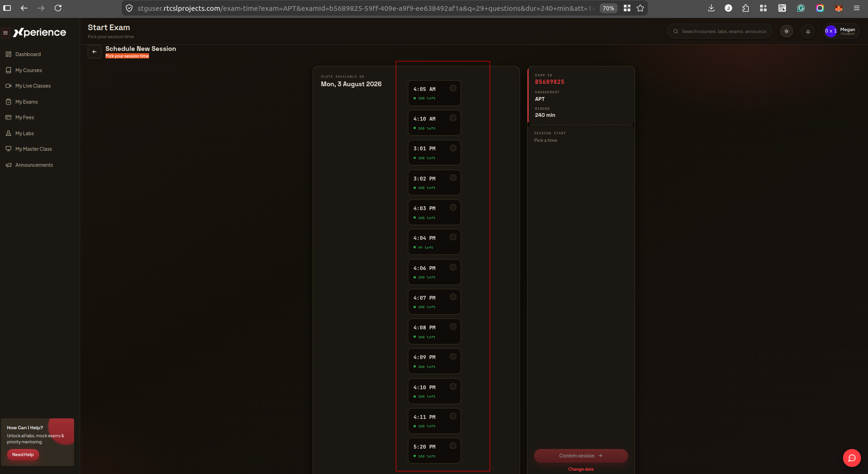Open My Fees in the sidebar

point(25,117)
